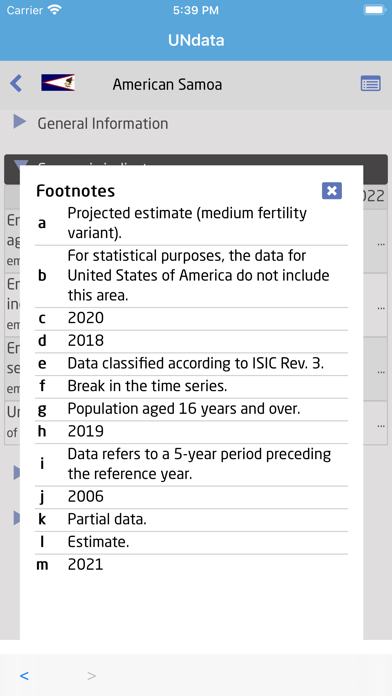Open the list view icon at top right
Screen dimensions: 392x696
coord(370,83)
